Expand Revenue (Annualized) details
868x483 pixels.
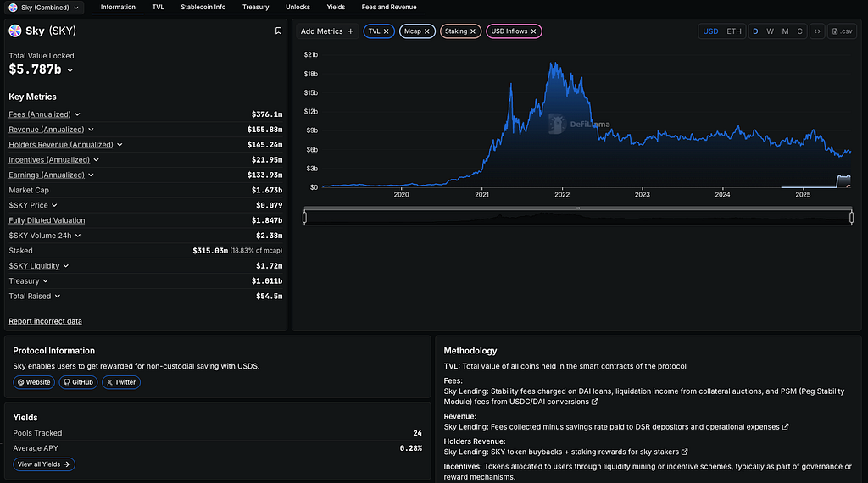coord(91,130)
